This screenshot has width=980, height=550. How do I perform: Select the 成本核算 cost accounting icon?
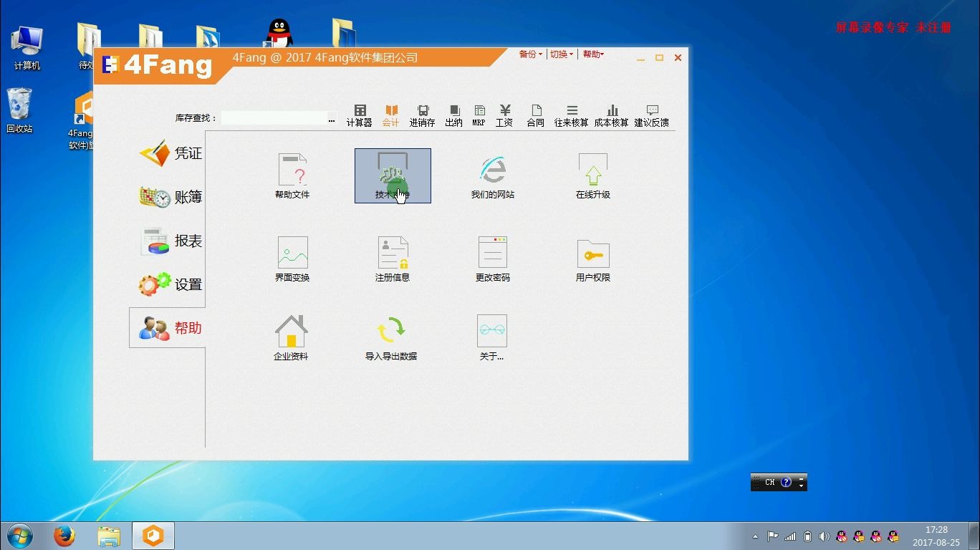coord(612,115)
